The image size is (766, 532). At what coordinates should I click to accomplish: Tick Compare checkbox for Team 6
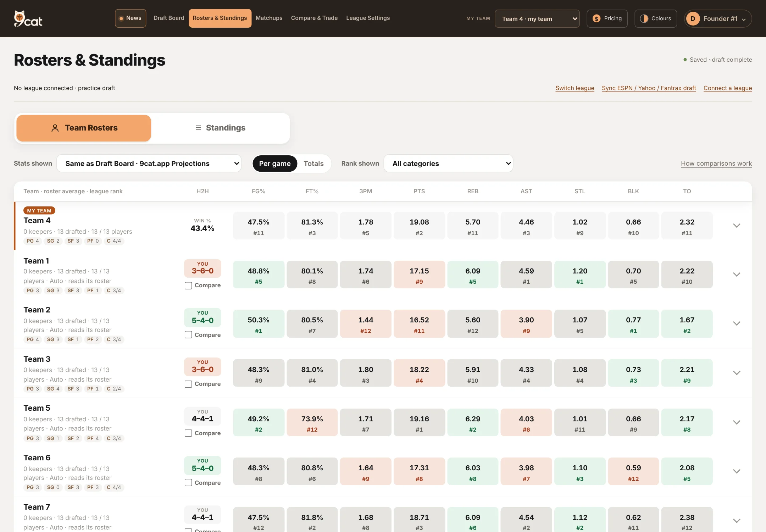(188, 483)
